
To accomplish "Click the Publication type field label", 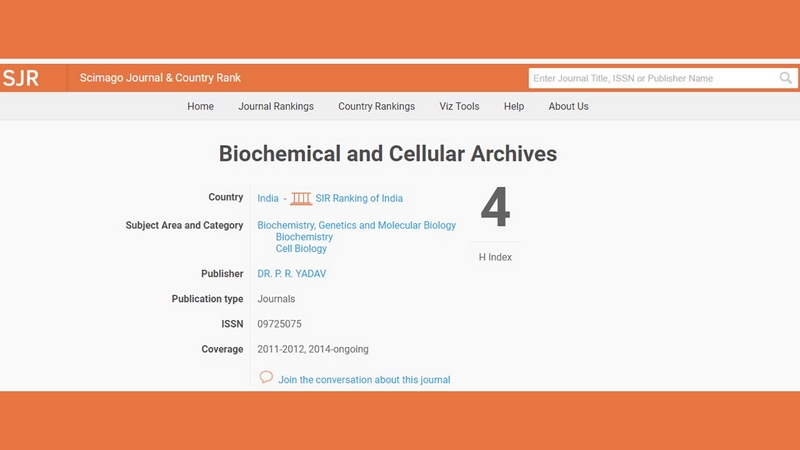I will pos(207,299).
